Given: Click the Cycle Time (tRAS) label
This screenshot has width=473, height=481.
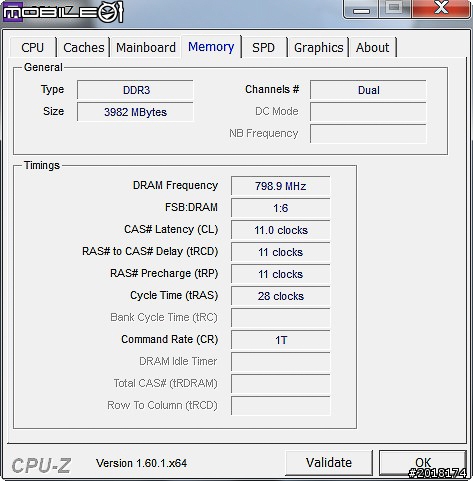Looking at the screenshot, I should pos(174,295).
